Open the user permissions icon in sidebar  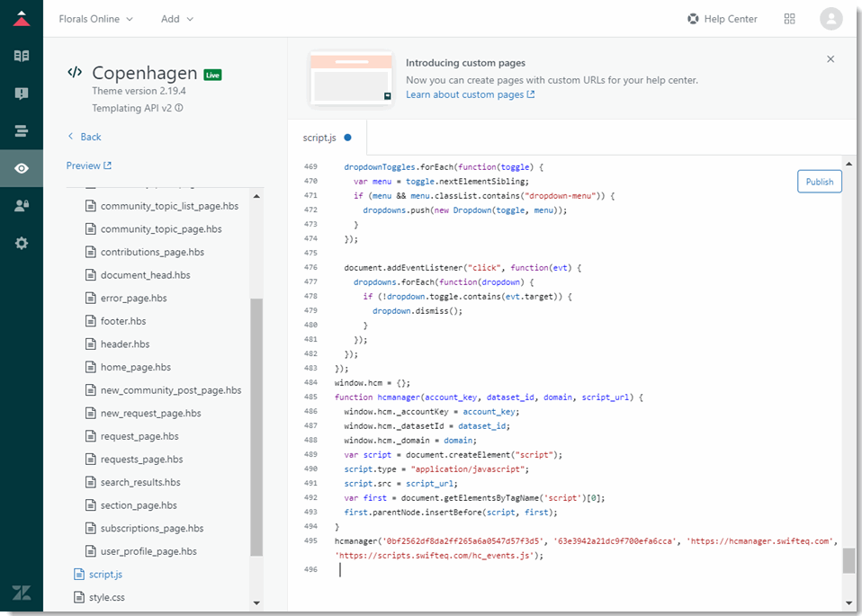[x=22, y=206]
